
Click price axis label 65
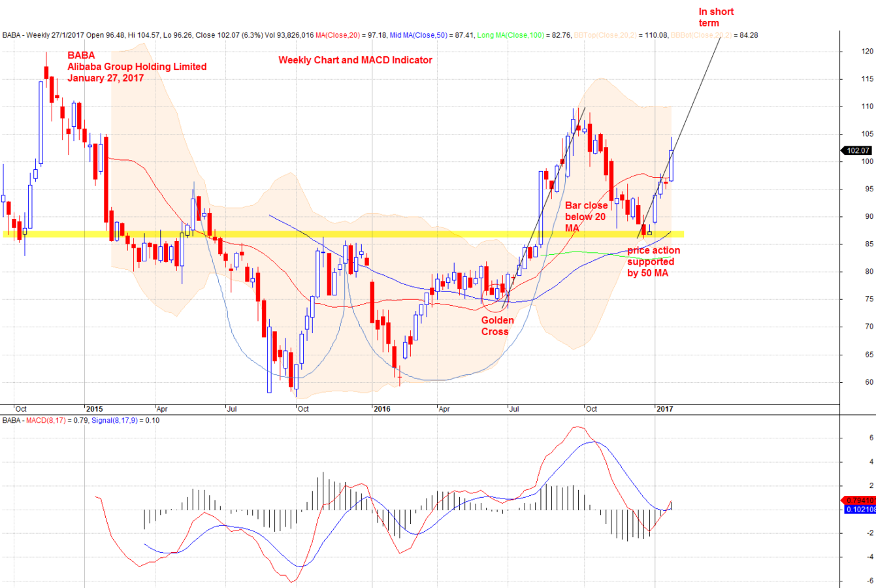869,355
